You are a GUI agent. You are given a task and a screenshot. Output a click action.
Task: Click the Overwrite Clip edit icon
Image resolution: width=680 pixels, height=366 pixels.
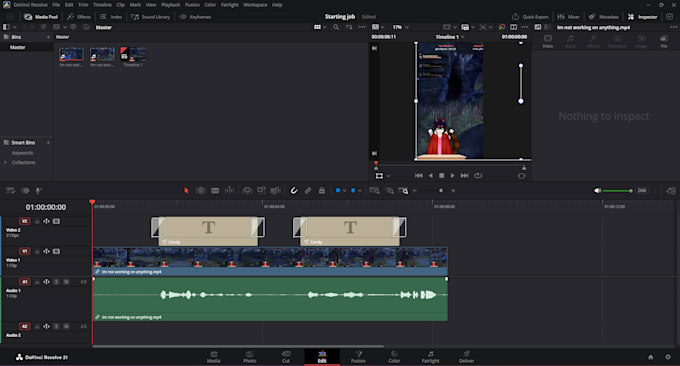coord(261,190)
